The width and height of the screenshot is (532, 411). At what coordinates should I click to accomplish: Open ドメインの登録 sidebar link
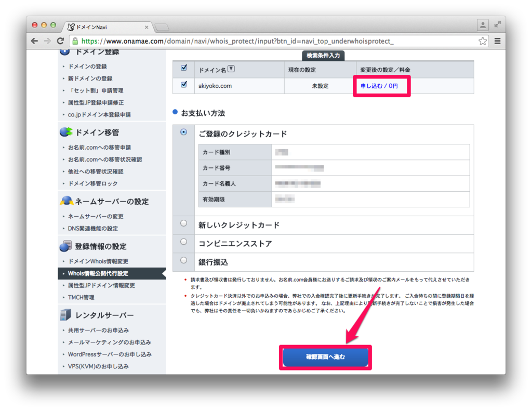pos(87,67)
